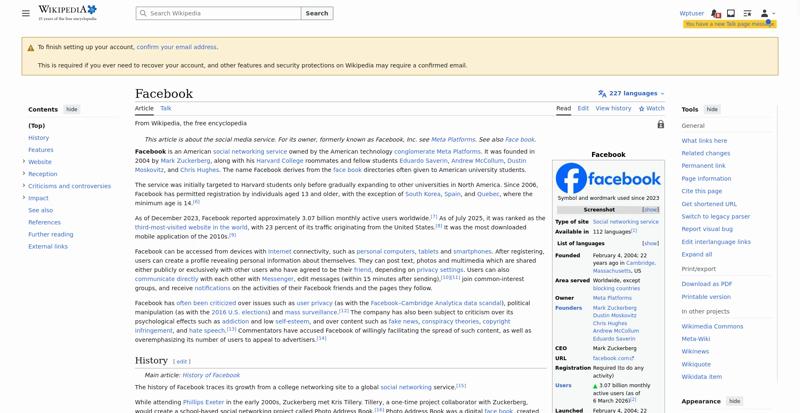
Task: Click Report visual bug
Action: click(707, 229)
